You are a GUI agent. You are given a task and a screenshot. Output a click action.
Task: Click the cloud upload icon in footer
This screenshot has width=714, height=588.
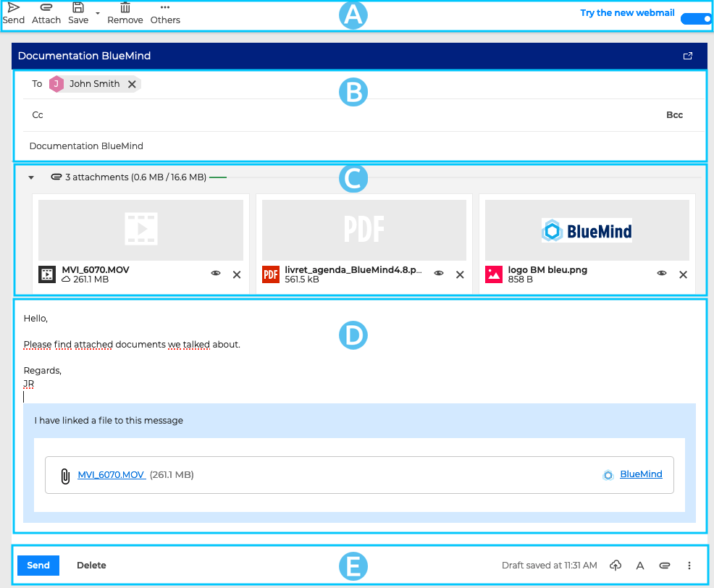[616, 566]
